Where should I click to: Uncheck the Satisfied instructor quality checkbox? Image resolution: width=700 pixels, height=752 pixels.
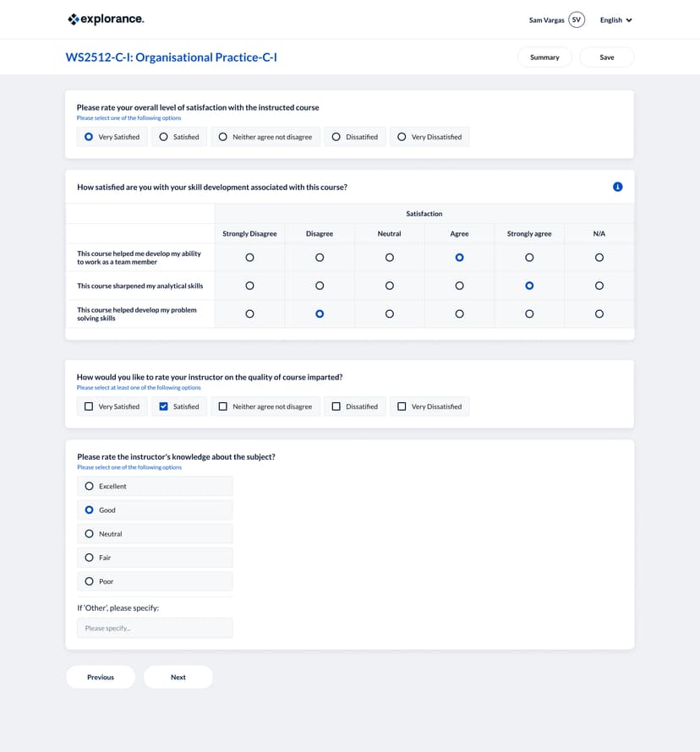164,406
